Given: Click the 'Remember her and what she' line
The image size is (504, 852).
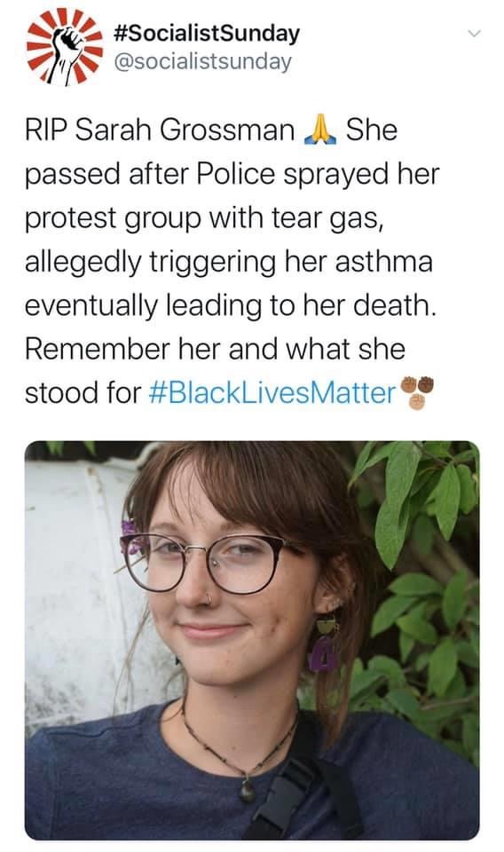Looking at the screenshot, I should pos(215,349).
